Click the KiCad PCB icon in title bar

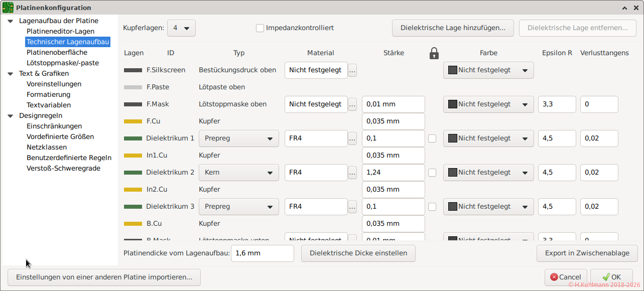[8, 8]
